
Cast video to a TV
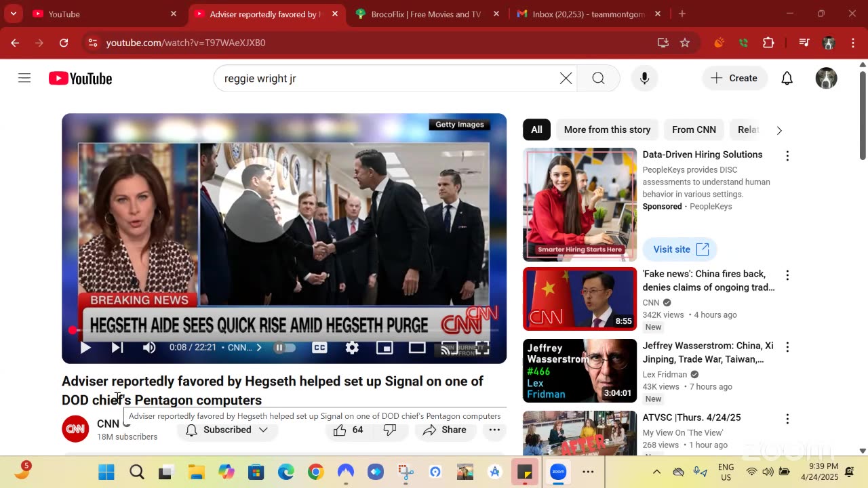tap(450, 348)
